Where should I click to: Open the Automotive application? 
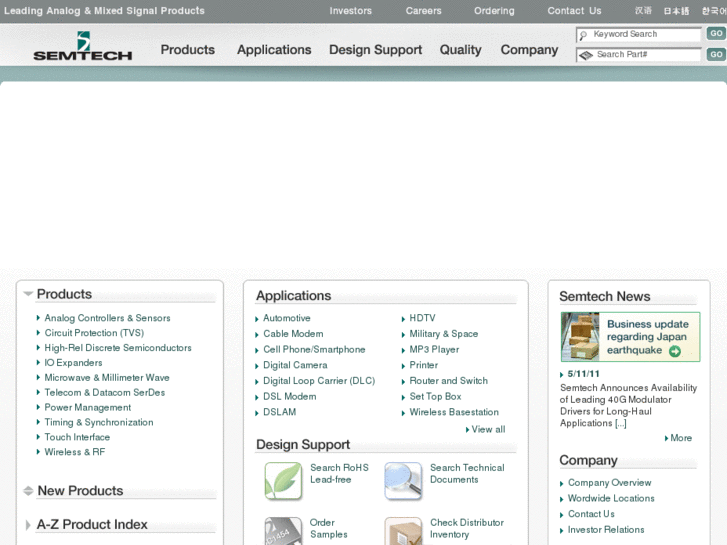(287, 318)
